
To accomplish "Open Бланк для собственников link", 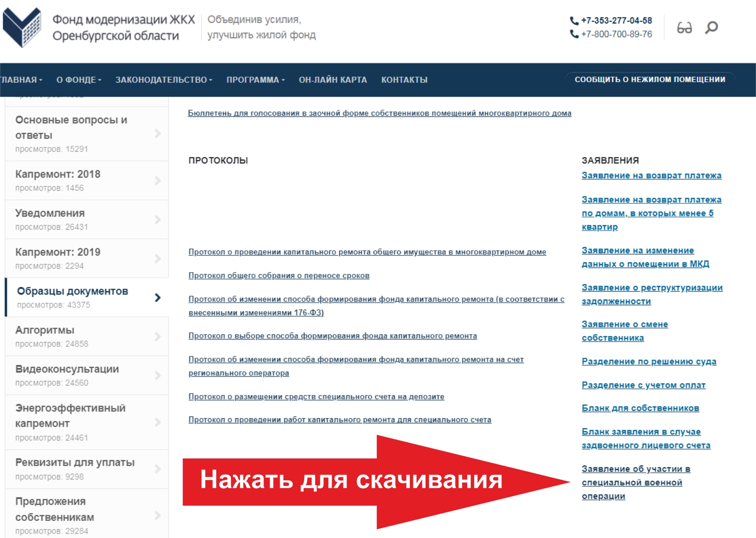I will (x=641, y=408).
